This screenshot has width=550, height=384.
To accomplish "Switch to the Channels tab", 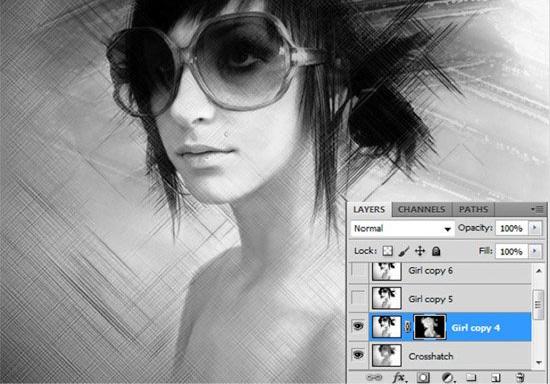I will tap(422, 209).
